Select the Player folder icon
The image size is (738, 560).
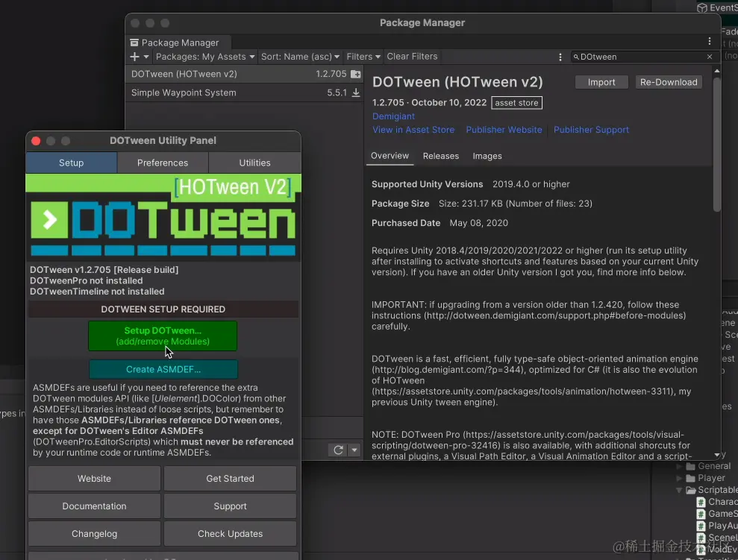[x=690, y=478]
